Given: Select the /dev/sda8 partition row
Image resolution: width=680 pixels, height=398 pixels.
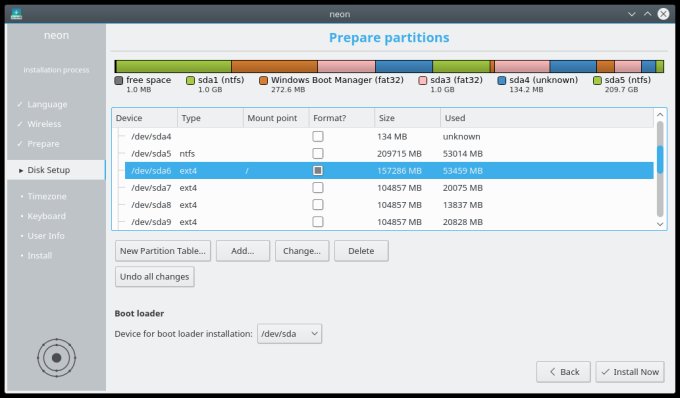Looking at the screenshot, I should pyautogui.click(x=389, y=205).
